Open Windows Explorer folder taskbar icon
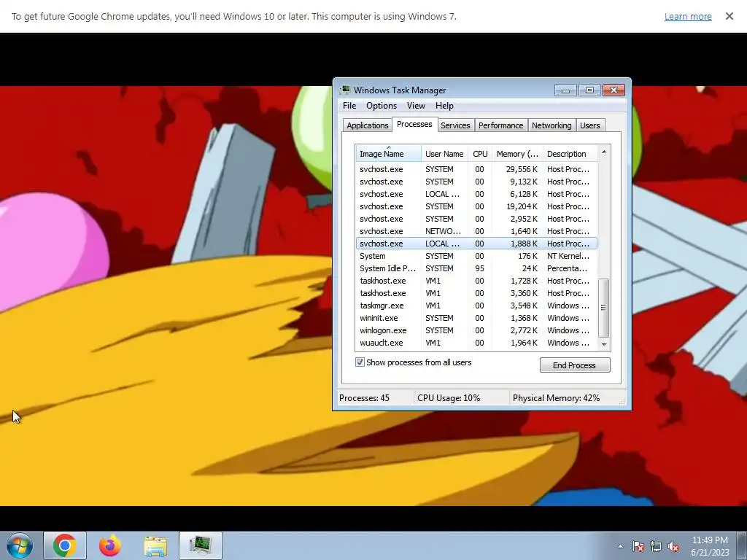The height and width of the screenshot is (560, 747). pos(155,545)
